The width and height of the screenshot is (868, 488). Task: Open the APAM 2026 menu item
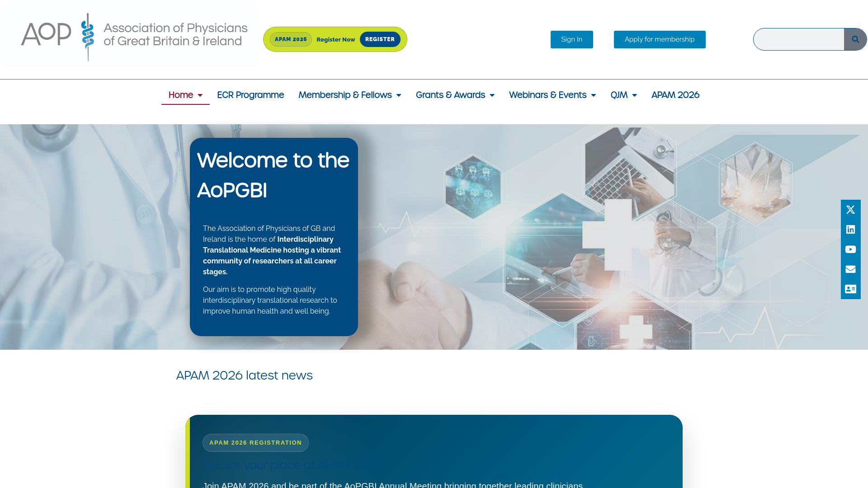[675, 95]
